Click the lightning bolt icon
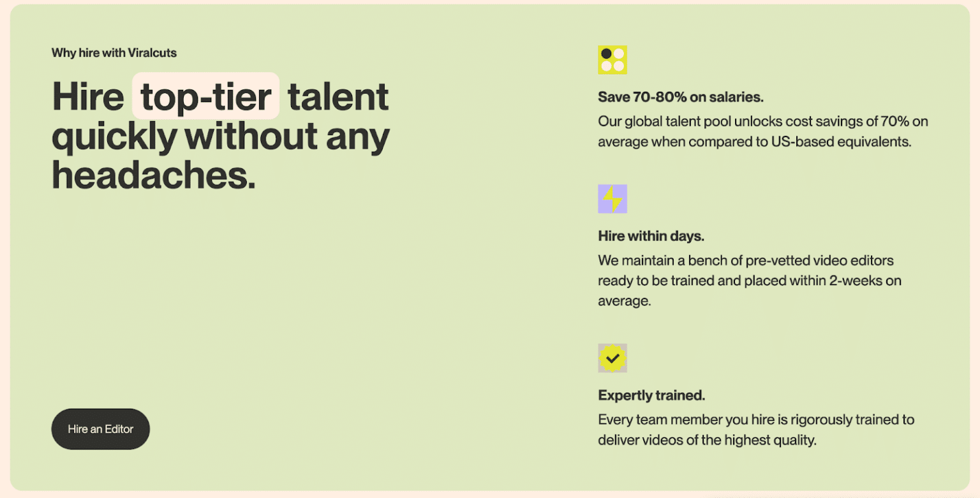The width and height of the screenshot is (980, 498). [x=612, y=199]
